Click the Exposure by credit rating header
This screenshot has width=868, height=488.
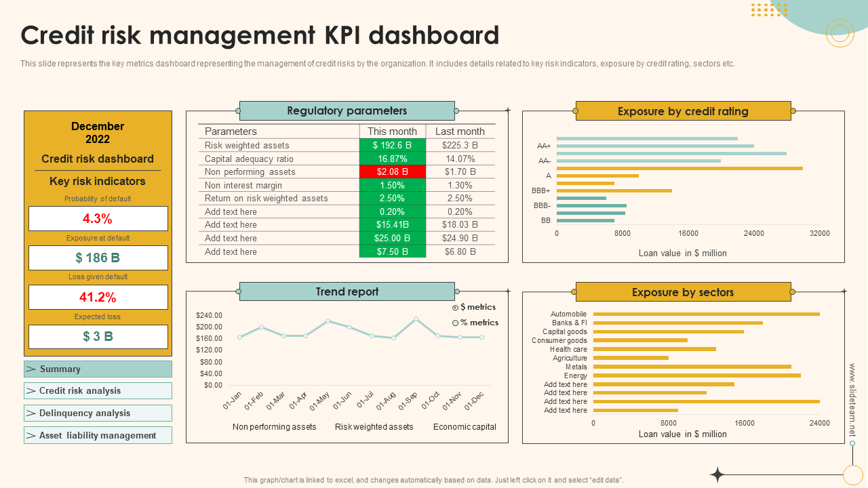pos(683,111)
